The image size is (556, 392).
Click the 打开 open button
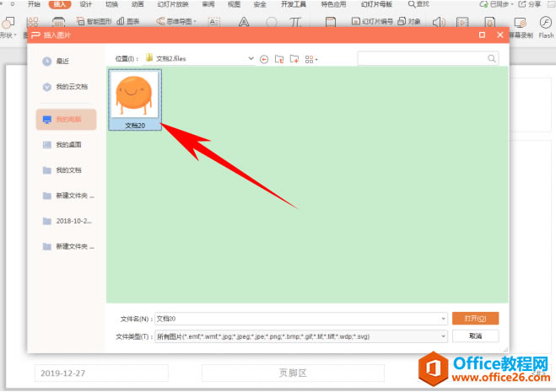[475, 319]
